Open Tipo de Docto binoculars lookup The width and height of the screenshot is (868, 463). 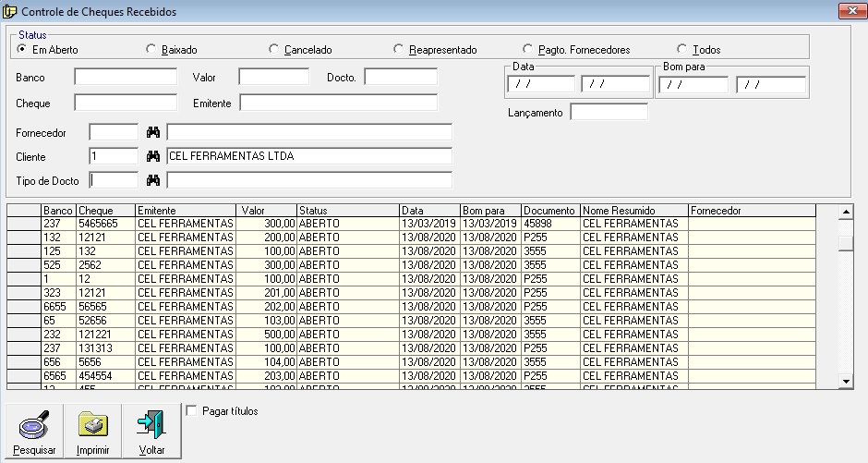tap(153, 180)
